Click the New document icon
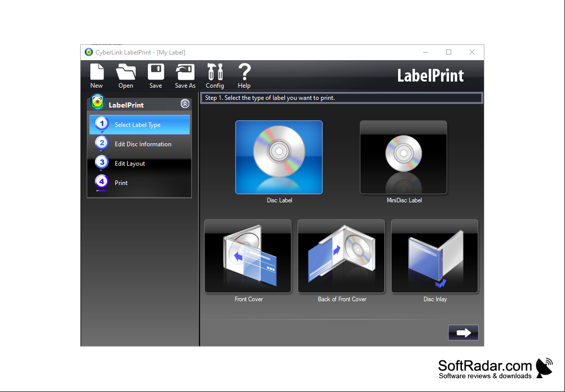The image size is (565, 392). pos(96,72)
